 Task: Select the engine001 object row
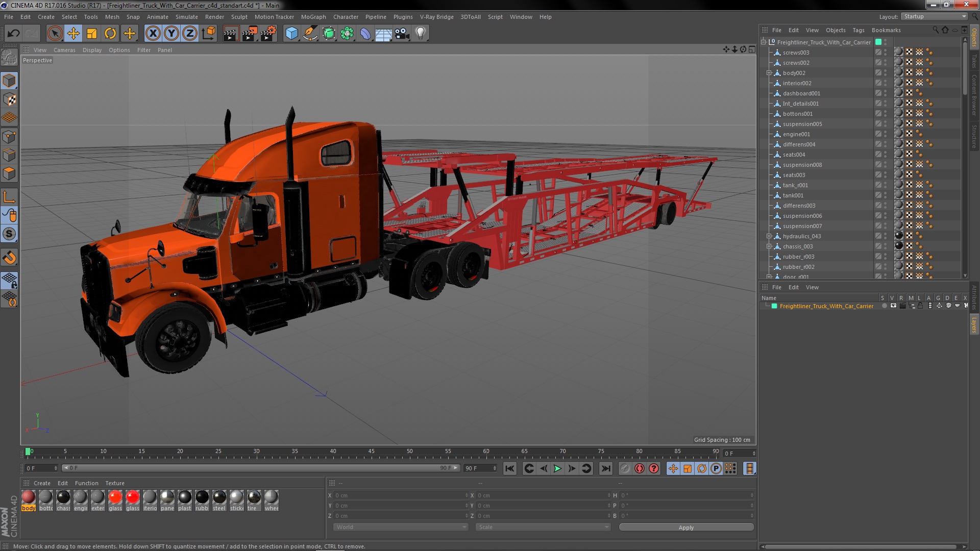pyautogui.click(x=796, y=134)
